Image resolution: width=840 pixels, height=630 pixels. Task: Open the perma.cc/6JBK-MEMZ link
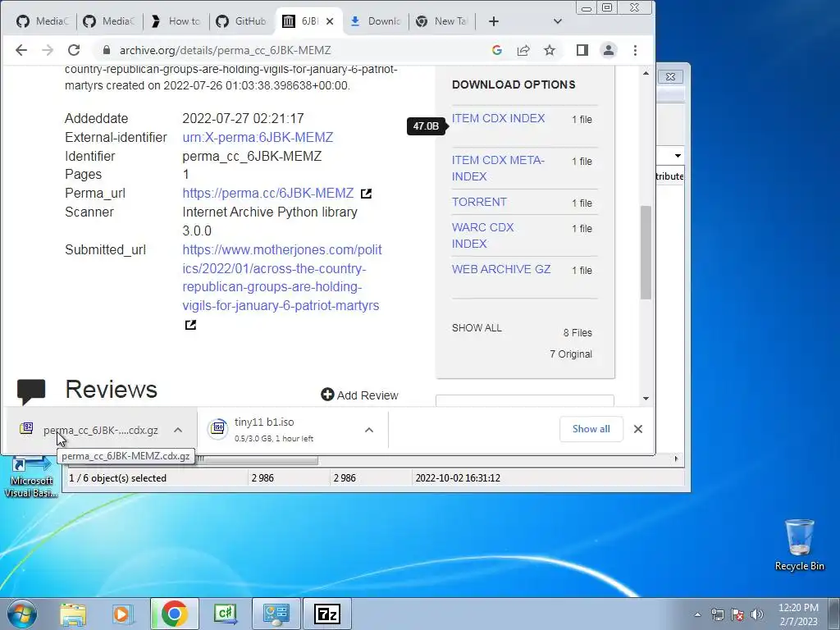(x=268, y=194)
